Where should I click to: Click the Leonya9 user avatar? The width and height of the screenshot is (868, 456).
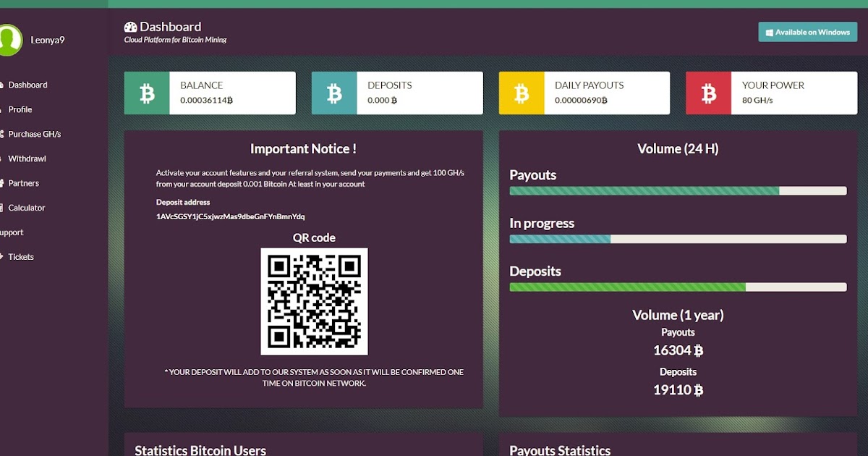tap(9, 40)
